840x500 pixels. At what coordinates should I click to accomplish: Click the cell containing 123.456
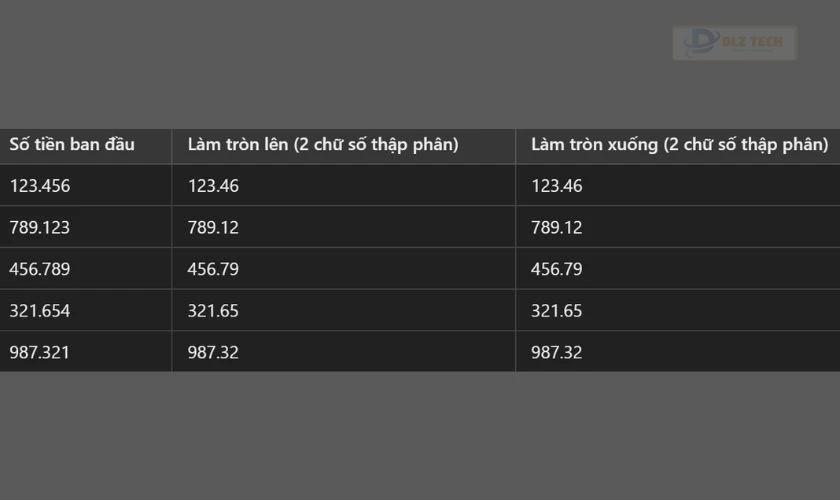pos(86,185)
